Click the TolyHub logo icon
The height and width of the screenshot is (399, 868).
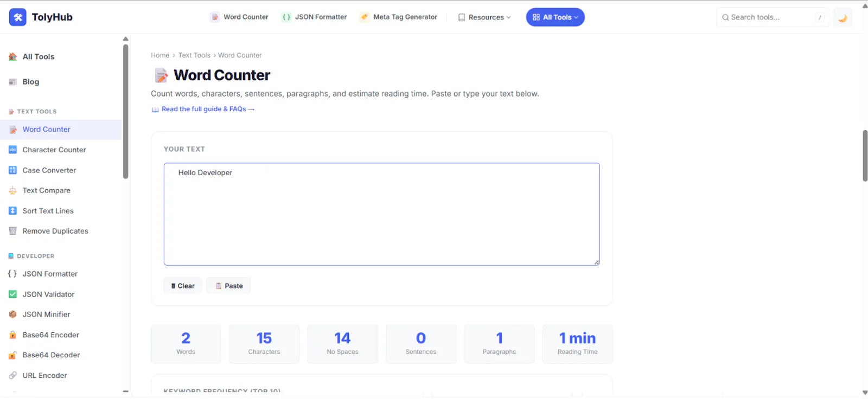[x=18, y=17]
